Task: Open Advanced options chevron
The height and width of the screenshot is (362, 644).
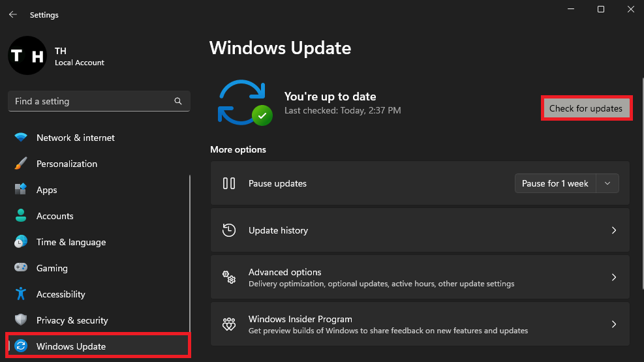Action: click(x=614, y=277)
